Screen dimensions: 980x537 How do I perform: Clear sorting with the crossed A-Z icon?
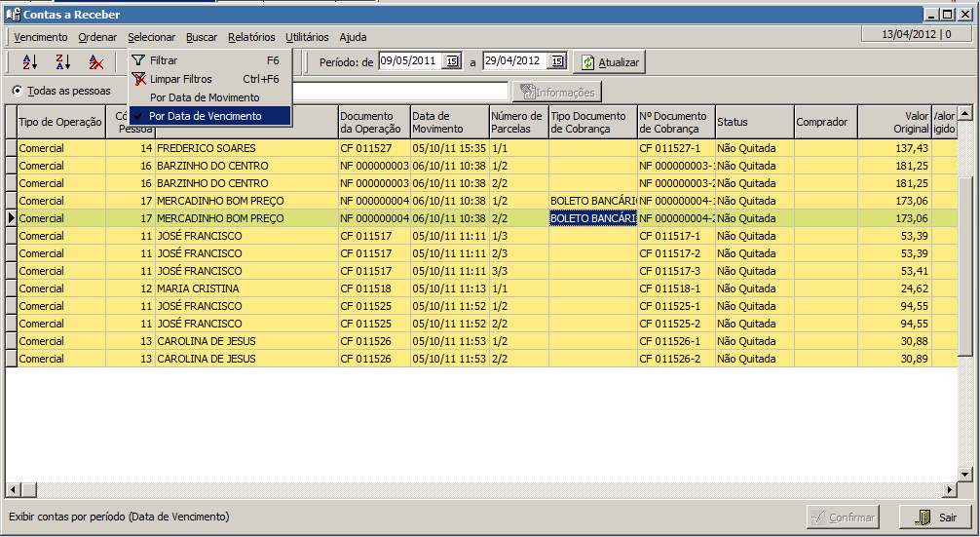[95, 62]
